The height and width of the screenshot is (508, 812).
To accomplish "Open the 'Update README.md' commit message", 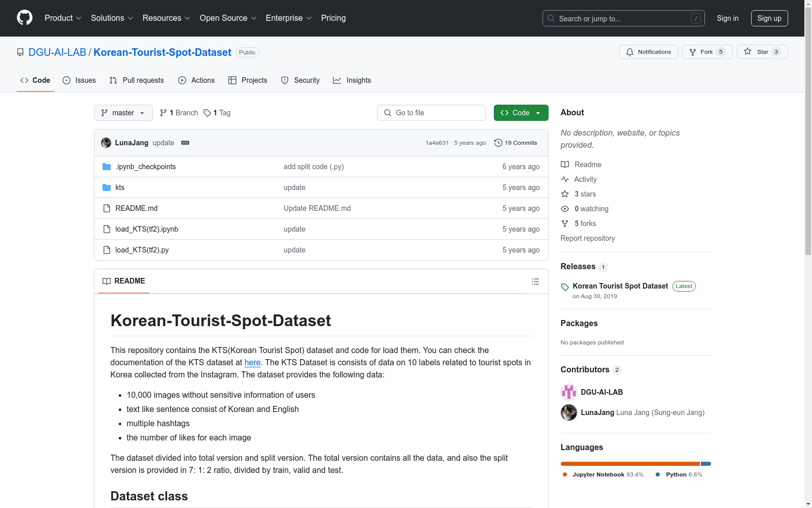I will coord(317,208).
